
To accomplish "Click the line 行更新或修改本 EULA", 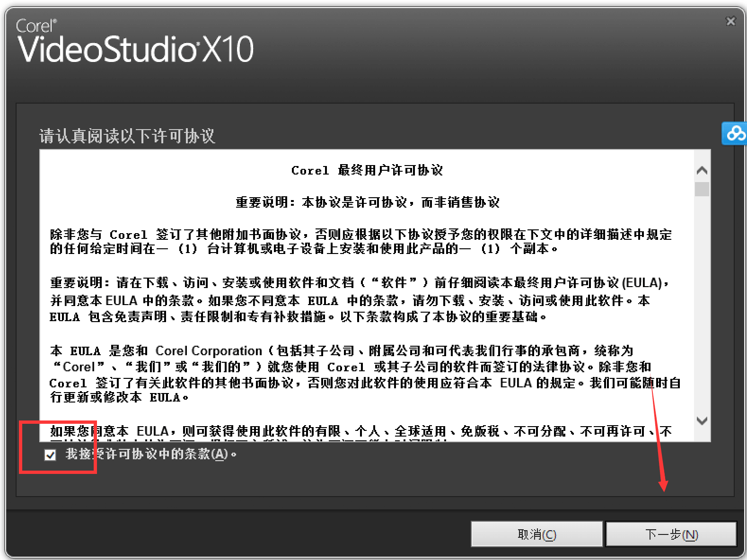I will [119, 397].
